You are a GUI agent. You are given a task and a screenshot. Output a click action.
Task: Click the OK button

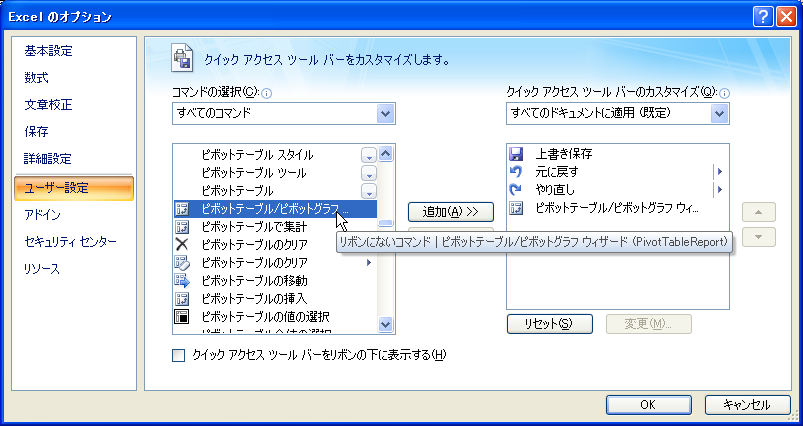(648, 404)
